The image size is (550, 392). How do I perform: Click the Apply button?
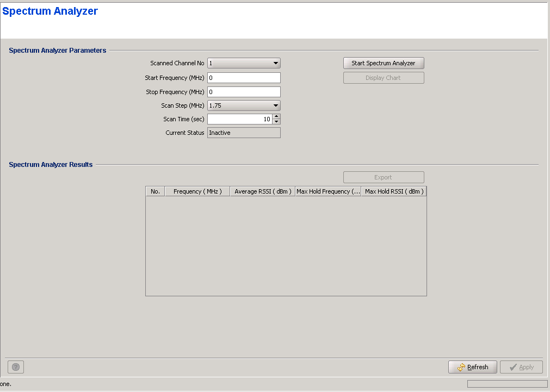tap(521, 367)
